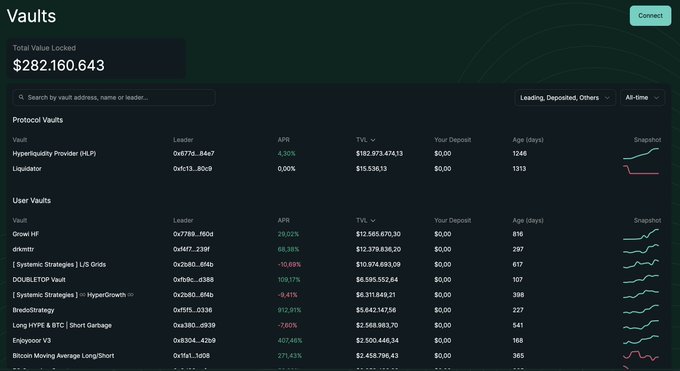View the DOUBLETOP Vault snapshot chart

[x=641, y=279]
